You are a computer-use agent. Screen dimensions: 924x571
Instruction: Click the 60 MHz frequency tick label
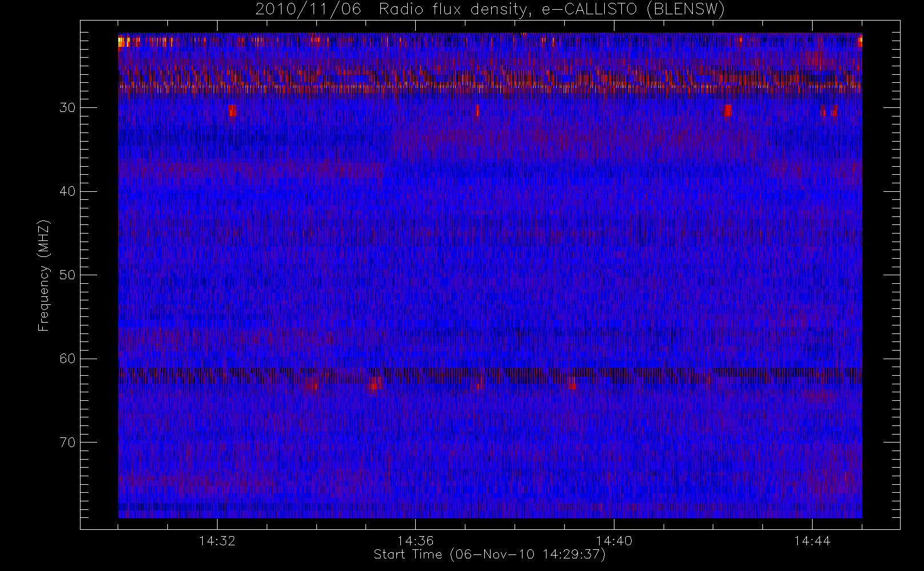(x=67, y=359)
